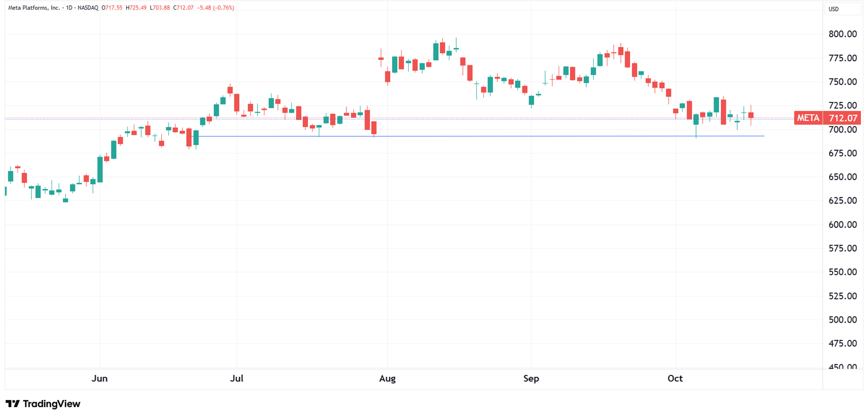Select the blue horizontal support line
The width and height of the screenshot is (868, 418).
click(x=479, y=136)
